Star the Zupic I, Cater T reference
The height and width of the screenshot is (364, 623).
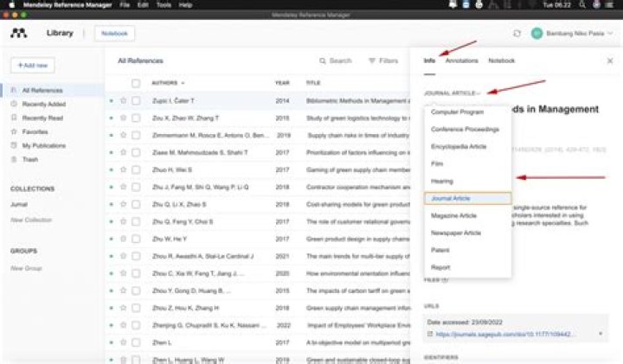click(123, 101)
